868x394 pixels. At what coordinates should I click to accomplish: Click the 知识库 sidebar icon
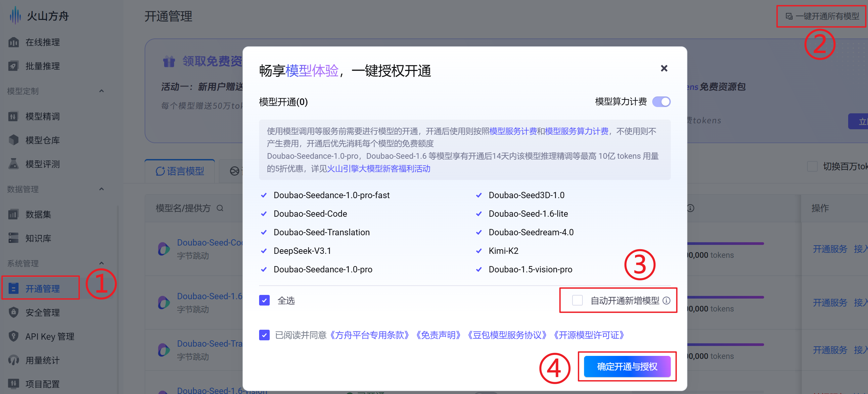pos(14,238)
